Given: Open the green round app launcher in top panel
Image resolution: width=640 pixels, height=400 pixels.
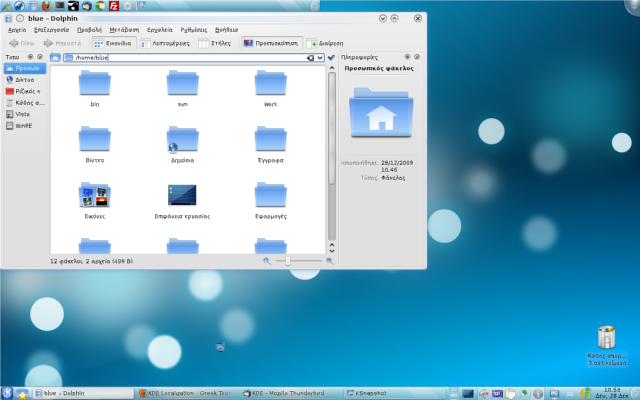Looking at the screenshot, I should (x=100, y=6).
